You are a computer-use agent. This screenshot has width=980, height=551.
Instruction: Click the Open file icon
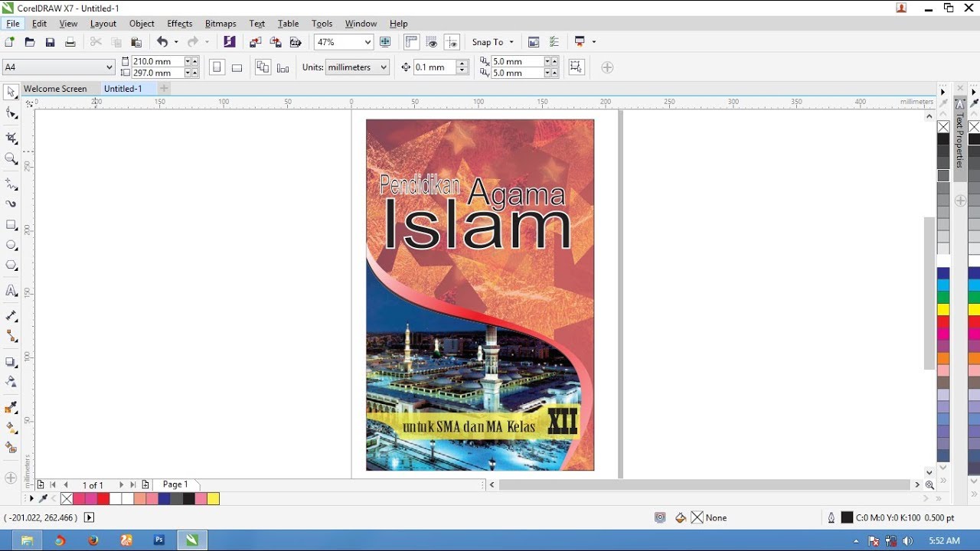pos(30,42)
